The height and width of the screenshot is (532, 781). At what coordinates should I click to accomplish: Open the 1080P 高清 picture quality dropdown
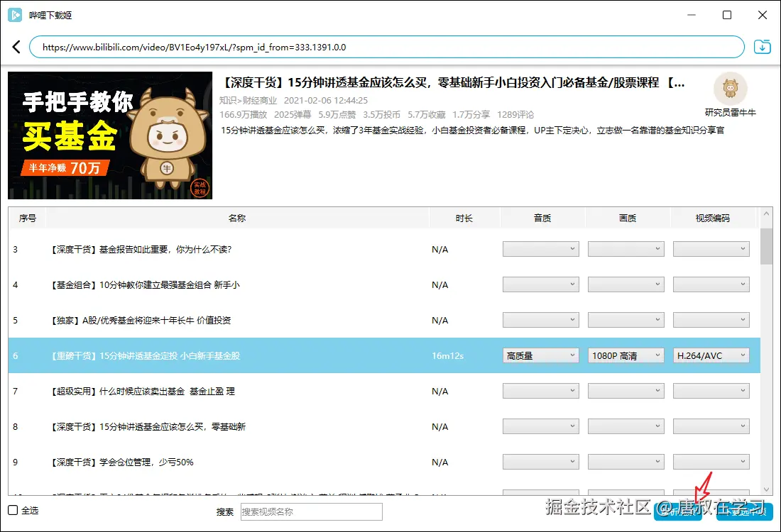(x=626, y=355)
